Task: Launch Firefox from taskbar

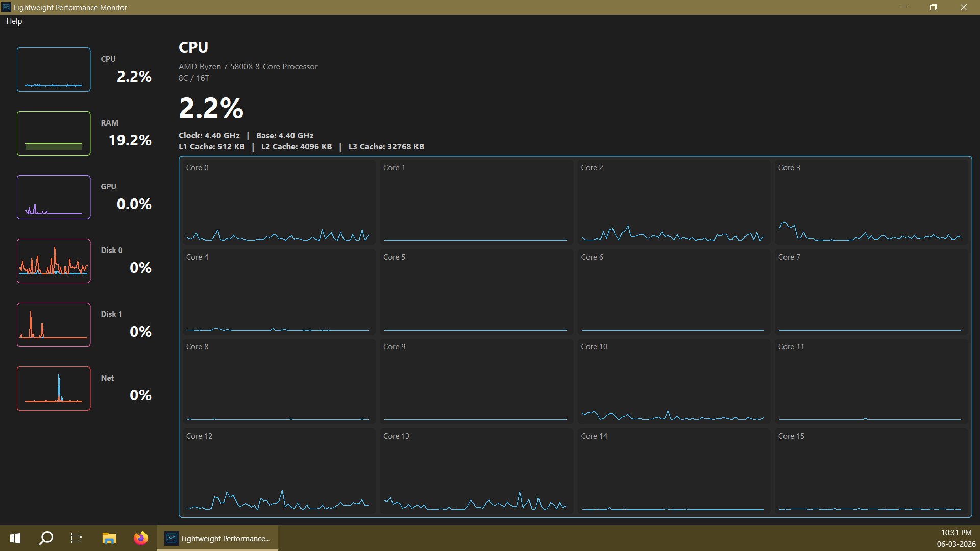Action: pos(141,538)
